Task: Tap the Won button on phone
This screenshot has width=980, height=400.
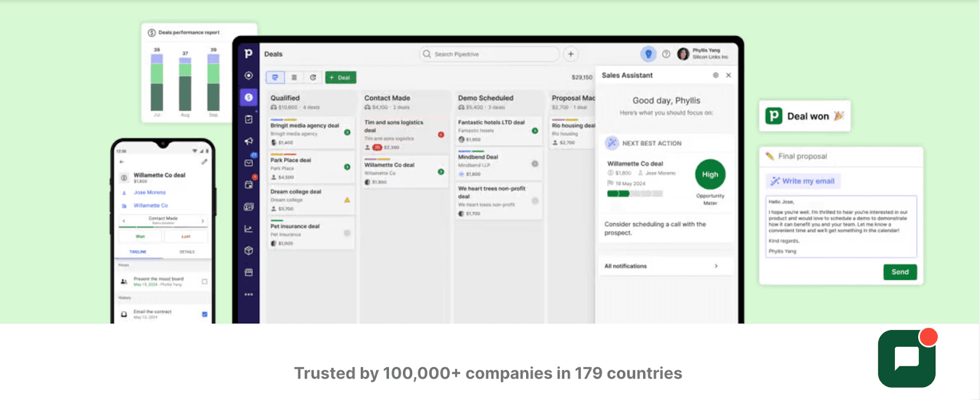Action: tap(140, 236)
